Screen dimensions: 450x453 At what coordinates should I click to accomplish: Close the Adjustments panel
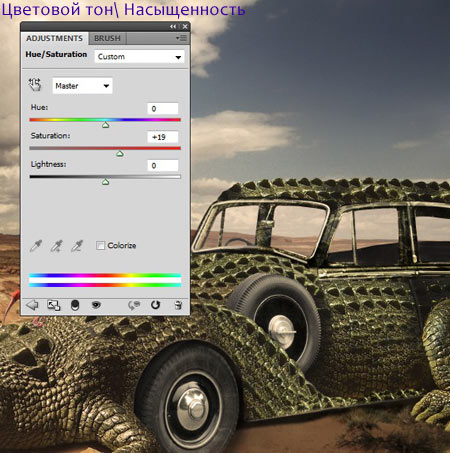185,26
